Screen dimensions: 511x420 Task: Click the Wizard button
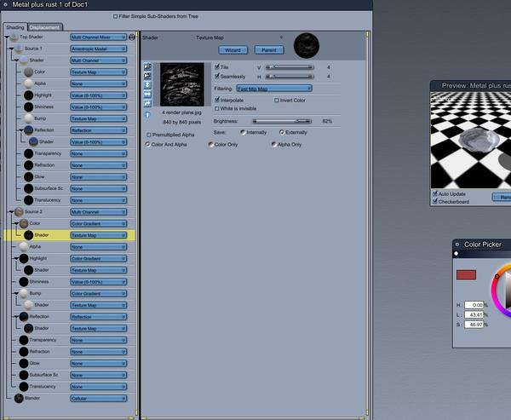coord(233,50)
